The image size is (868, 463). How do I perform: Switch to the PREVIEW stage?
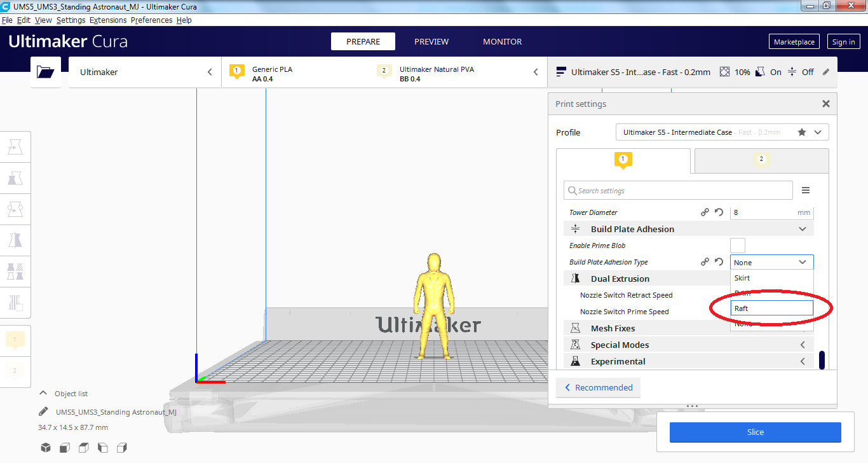point(431,42)
